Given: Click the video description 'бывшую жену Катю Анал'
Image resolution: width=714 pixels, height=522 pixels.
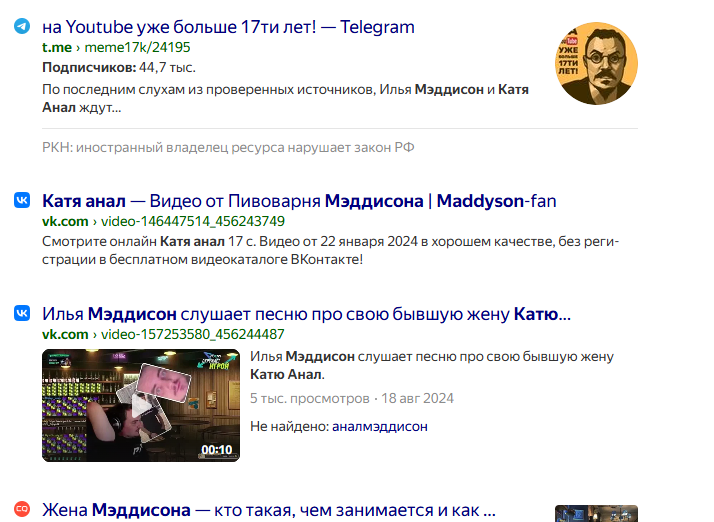Looking at the screenshot, I should [x=432, y=365].
